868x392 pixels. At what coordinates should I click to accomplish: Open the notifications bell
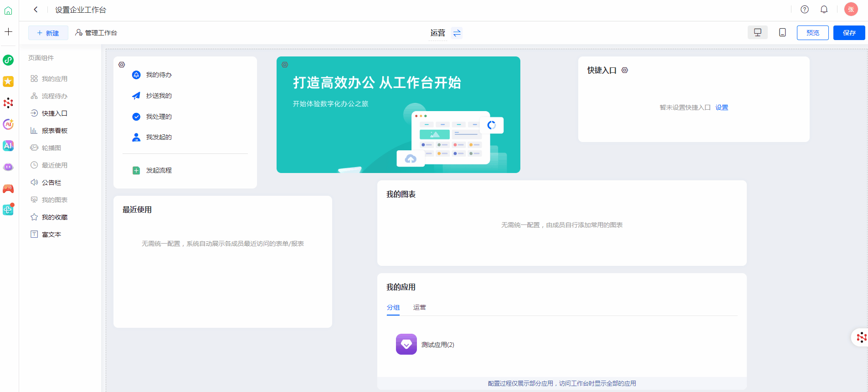pos(824,10)
